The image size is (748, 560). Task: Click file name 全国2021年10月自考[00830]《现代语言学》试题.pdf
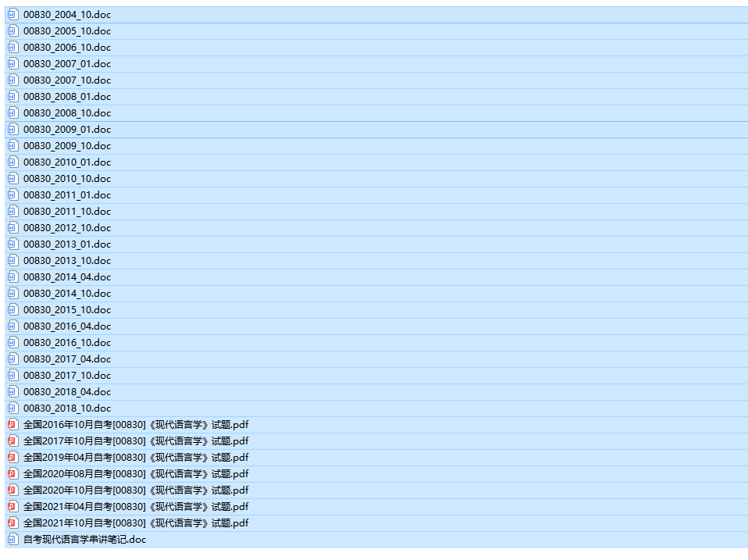(136, 523)
